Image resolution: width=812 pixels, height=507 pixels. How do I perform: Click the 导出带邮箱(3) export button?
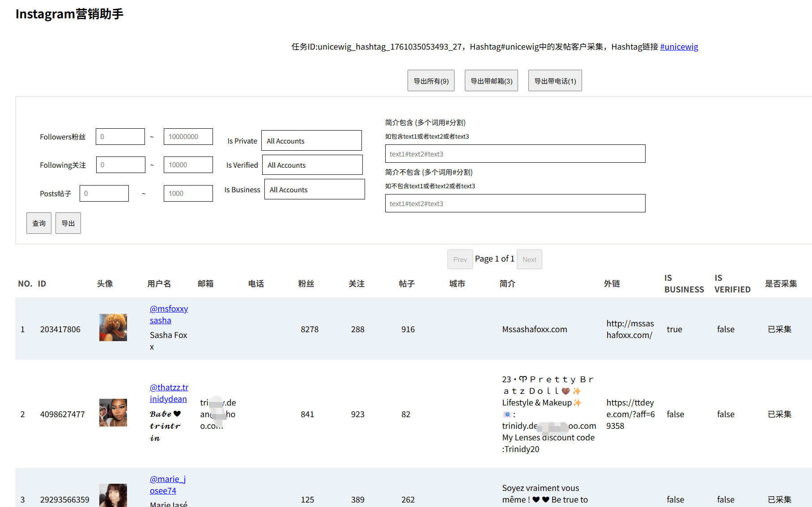coord(491,81)
